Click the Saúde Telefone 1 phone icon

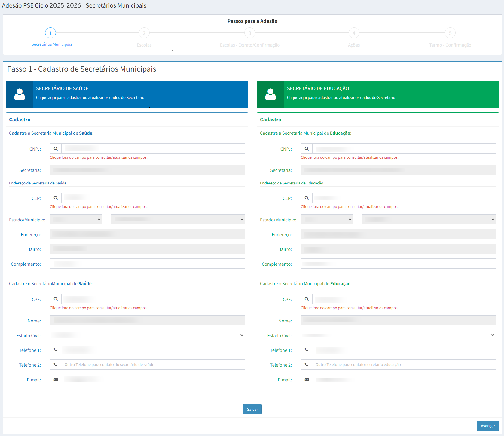coord(55,350)
